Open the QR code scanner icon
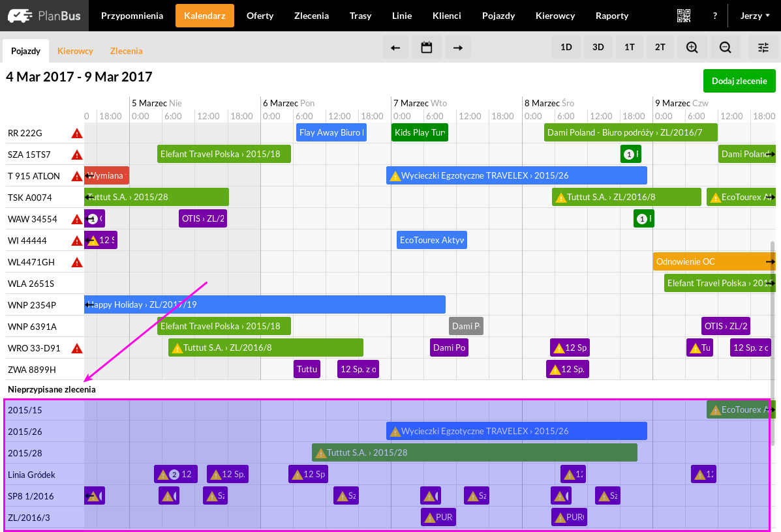 (684, 16)
